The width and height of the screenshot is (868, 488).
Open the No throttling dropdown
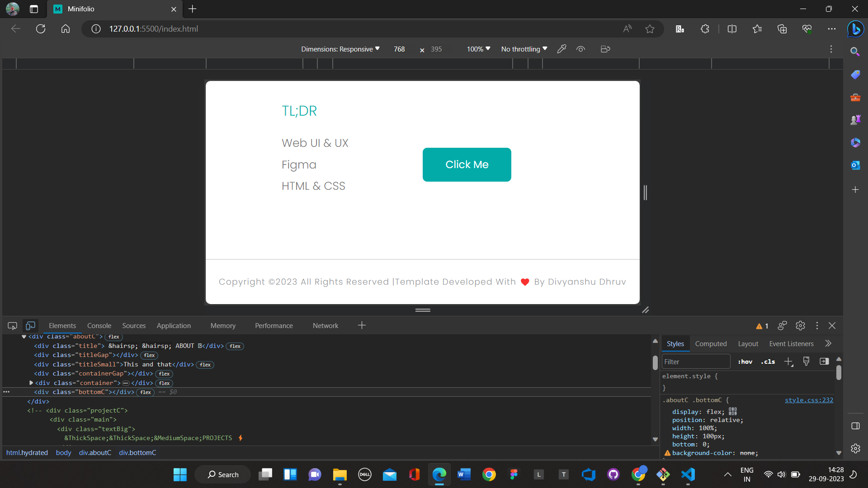pyautogui.click(x=524, y=49)
